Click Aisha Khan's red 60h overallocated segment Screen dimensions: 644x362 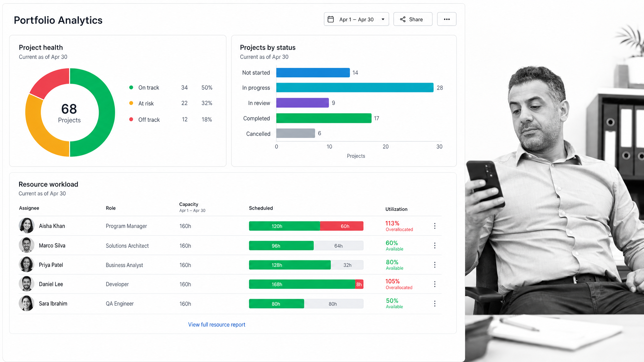click(341, 226)
